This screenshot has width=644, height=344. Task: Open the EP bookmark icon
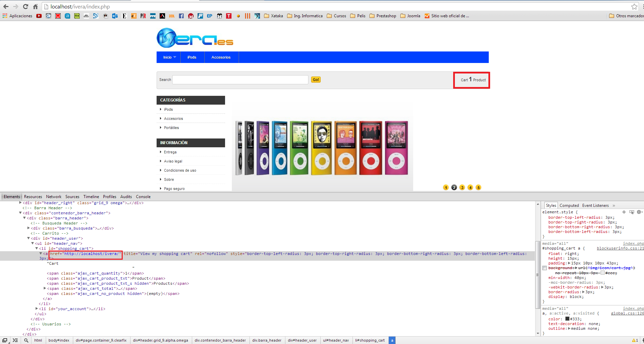(210, 16)
